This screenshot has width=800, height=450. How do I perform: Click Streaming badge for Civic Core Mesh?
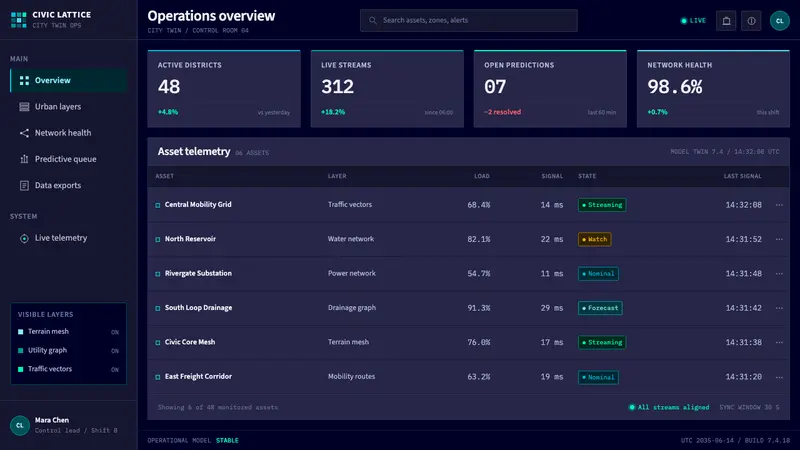(x=602, y=342)
